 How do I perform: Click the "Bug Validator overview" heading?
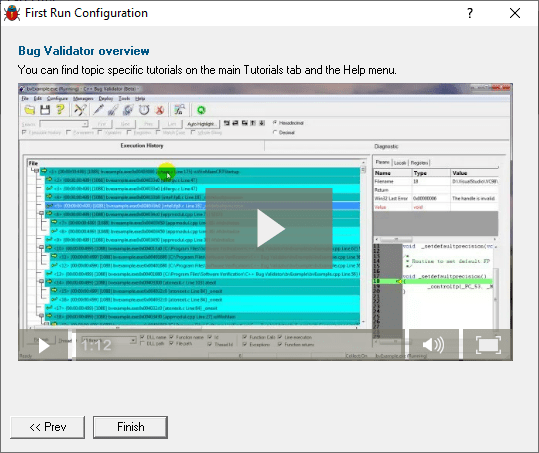pos(84,51)
